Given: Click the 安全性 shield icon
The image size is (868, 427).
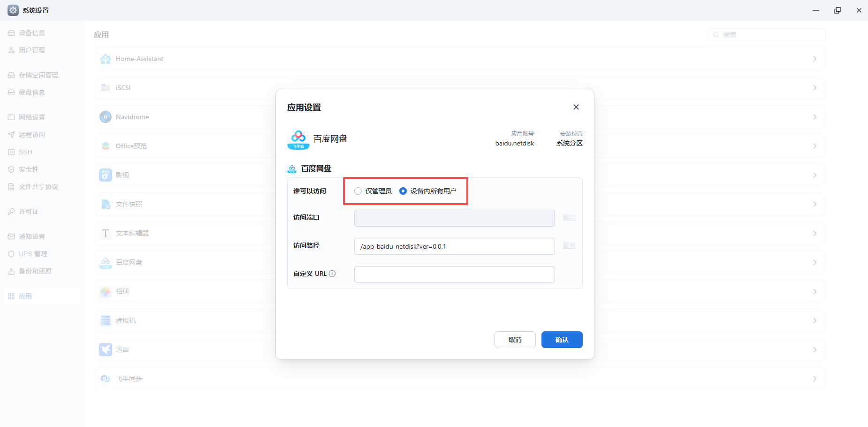Looking at the screenshot, I should [11, 169].
